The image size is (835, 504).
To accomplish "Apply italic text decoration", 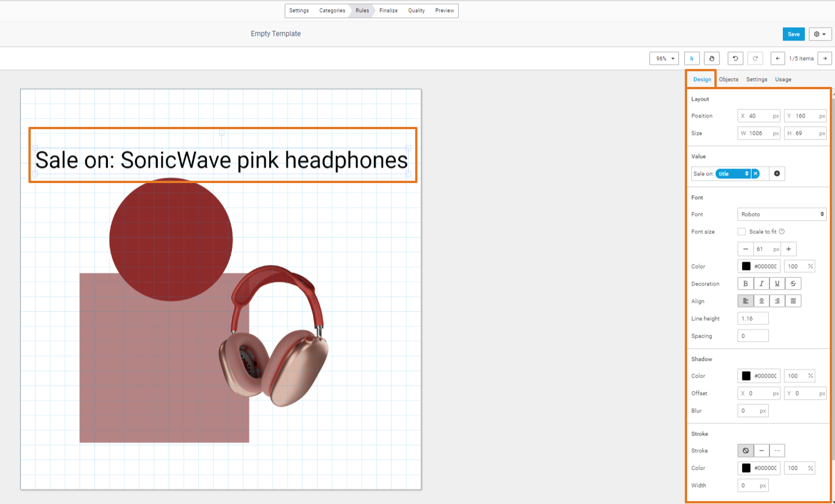I will (x=761, y=284).
